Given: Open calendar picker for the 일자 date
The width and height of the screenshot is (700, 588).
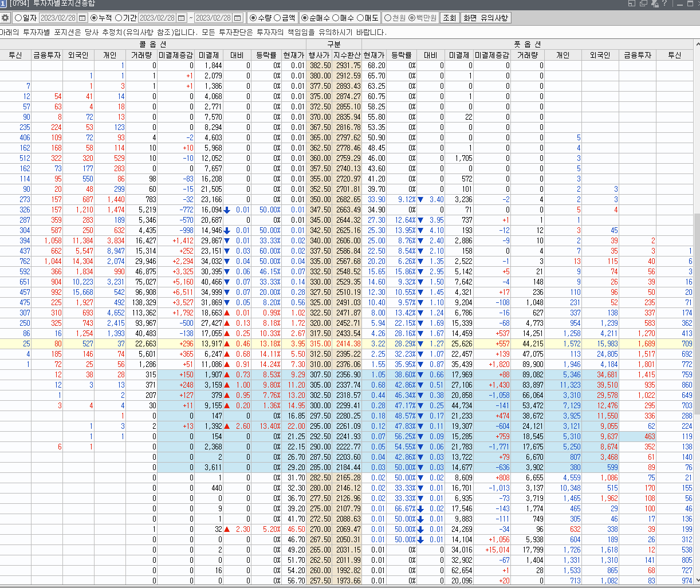Looking at the screenshot, I should tap(82, 18).
